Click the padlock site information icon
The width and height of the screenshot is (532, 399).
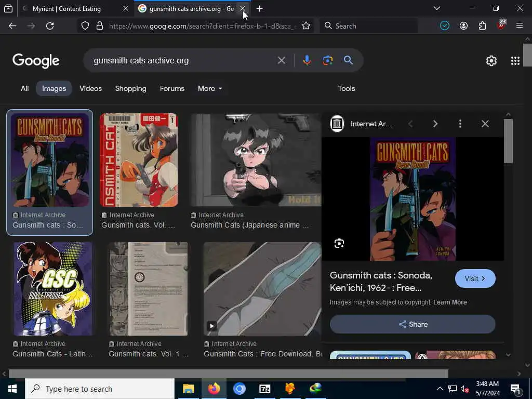99,26
